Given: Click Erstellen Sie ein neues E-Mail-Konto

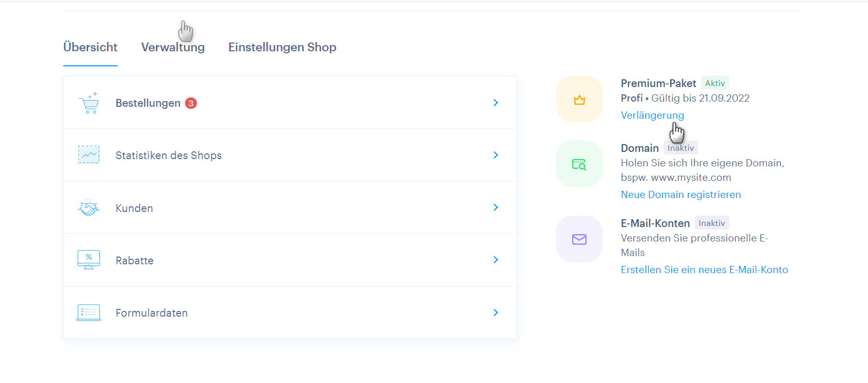Looking at the screenshot, I should pos(704,269).
